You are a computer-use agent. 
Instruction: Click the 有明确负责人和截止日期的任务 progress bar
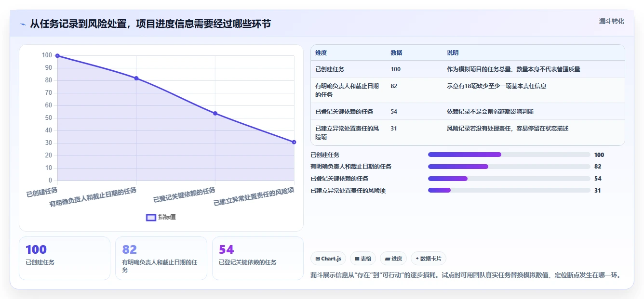[x=509, y=167]
